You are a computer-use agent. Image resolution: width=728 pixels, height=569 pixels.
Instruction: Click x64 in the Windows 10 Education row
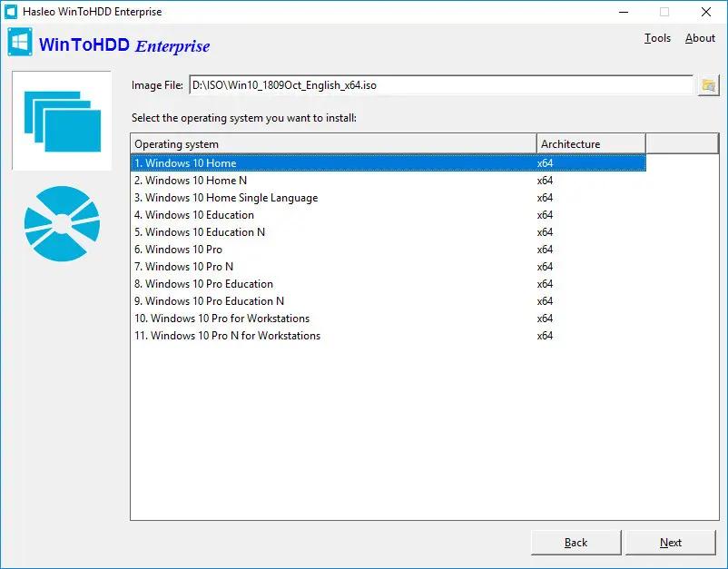[545, 215]
